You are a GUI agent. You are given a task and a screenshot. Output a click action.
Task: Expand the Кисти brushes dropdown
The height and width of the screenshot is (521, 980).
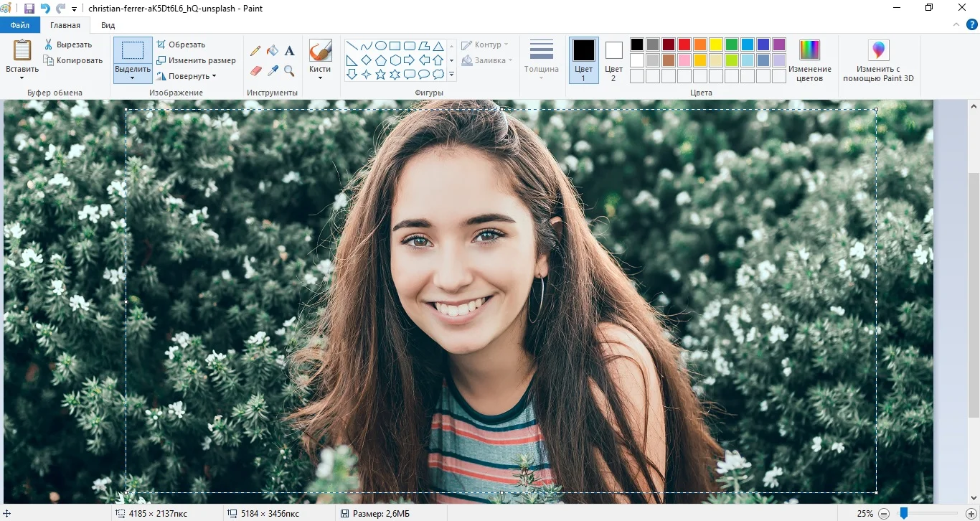pos(320,78)
